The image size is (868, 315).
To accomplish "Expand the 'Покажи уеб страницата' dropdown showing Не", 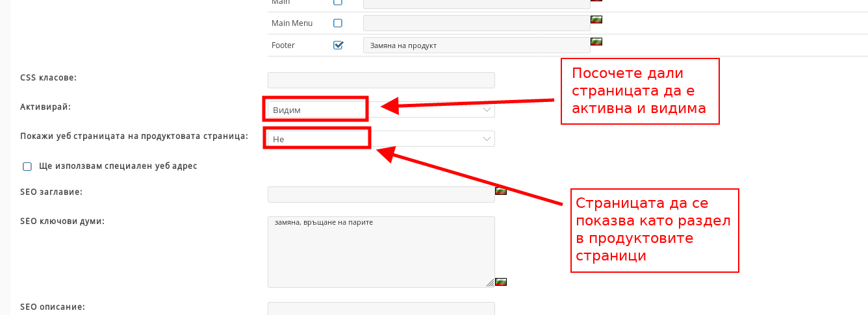I will click(x=381, y=139).
